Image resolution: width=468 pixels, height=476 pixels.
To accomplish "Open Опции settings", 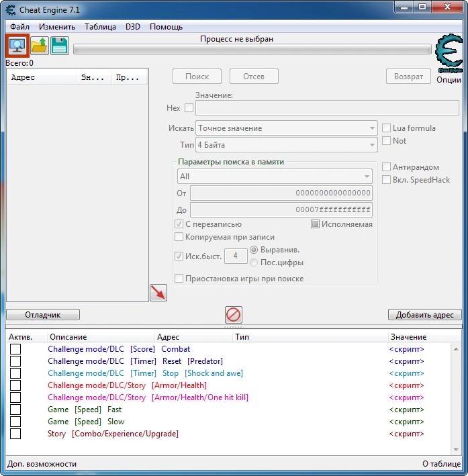I will click(449, 80).
